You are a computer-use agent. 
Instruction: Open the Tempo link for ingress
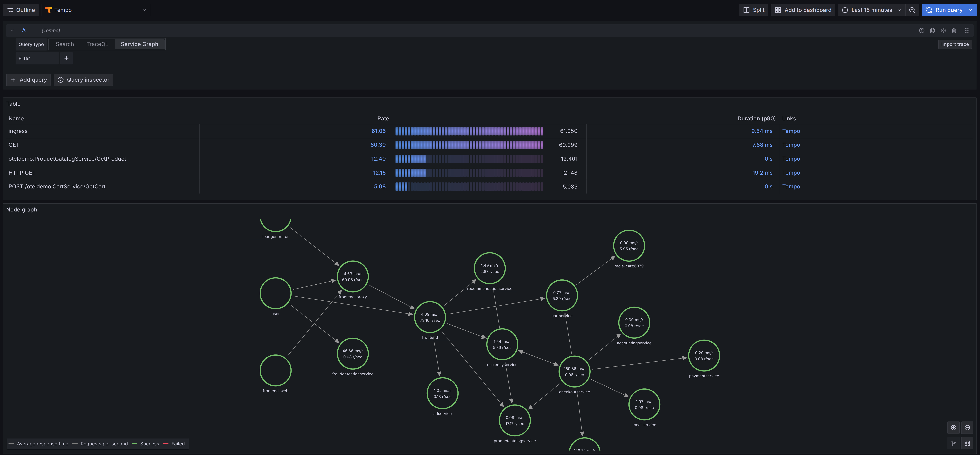pyautogui.click(x=791, y=131)
